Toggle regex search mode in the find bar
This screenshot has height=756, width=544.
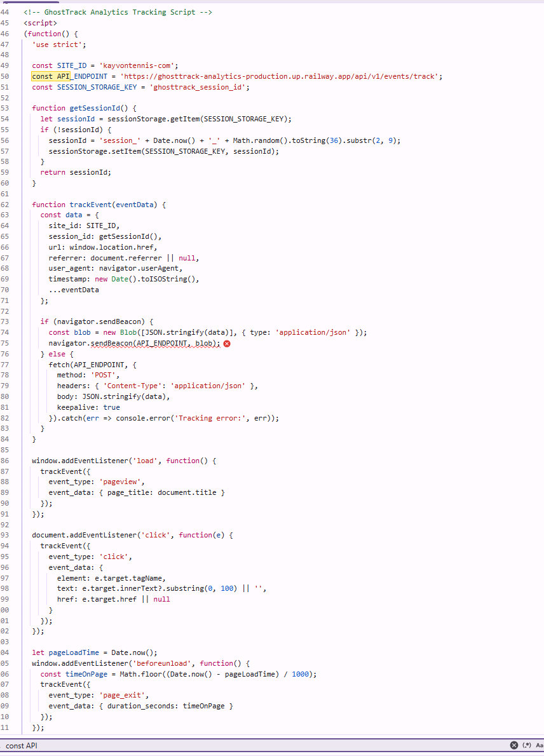(527, 745)
